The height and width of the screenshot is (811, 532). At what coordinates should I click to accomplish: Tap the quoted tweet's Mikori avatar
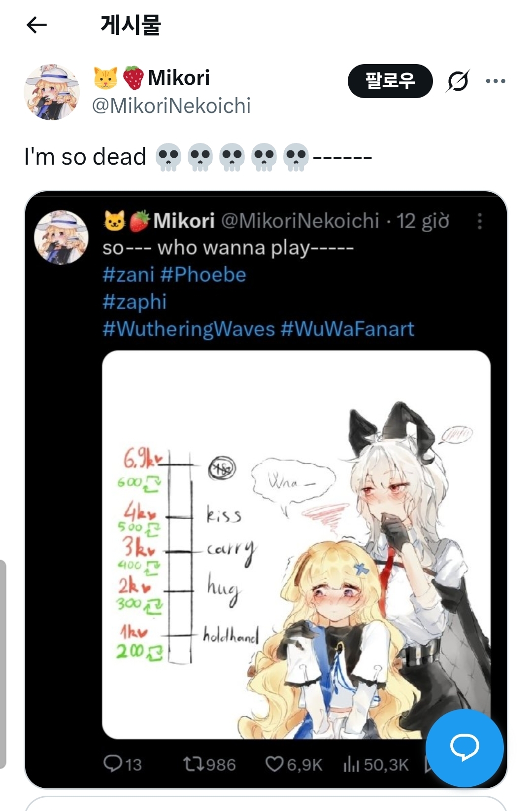(61, 238)
